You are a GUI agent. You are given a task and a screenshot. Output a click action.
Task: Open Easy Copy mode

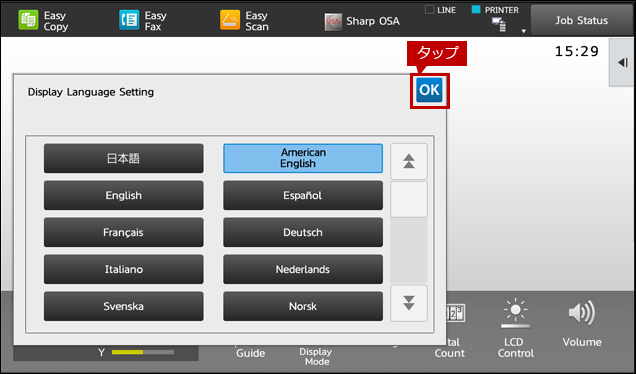pyautogui.click(x=43, y=21)
